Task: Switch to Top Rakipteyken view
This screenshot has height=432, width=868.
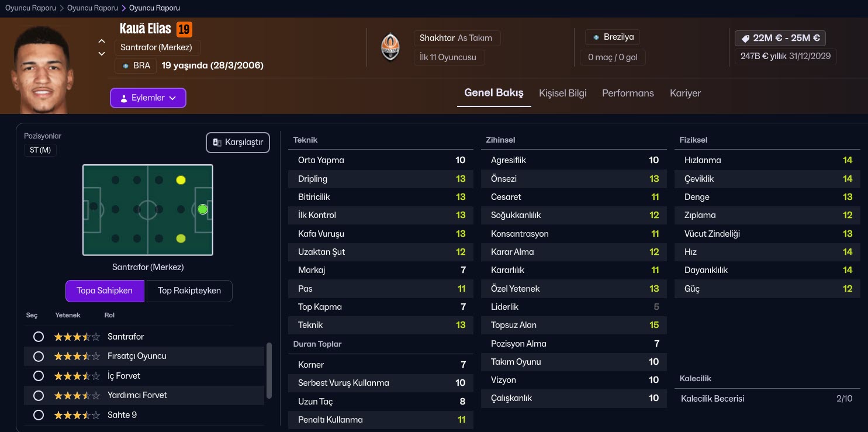Action: [x=189, y=291]
